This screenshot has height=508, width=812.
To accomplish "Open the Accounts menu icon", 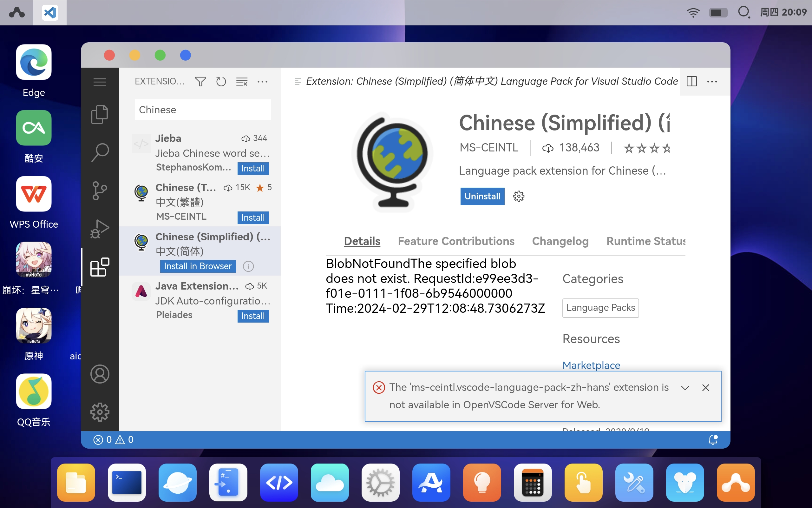I will (x=100, y=374).
